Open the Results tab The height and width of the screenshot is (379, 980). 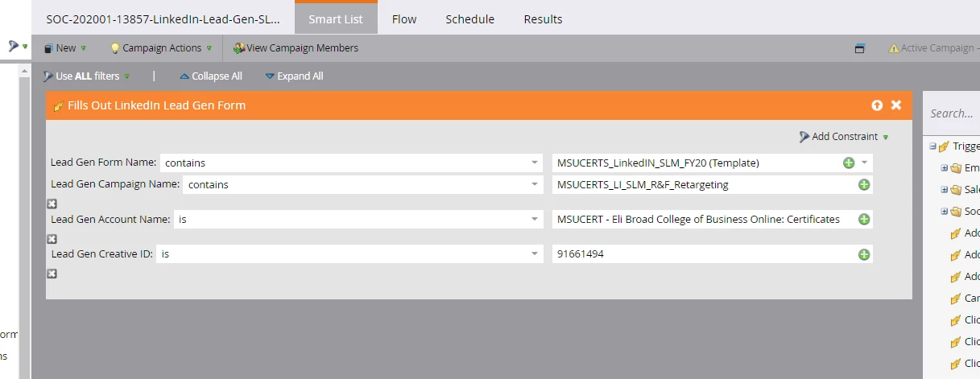pyautogui.click(x=543, y=19)
